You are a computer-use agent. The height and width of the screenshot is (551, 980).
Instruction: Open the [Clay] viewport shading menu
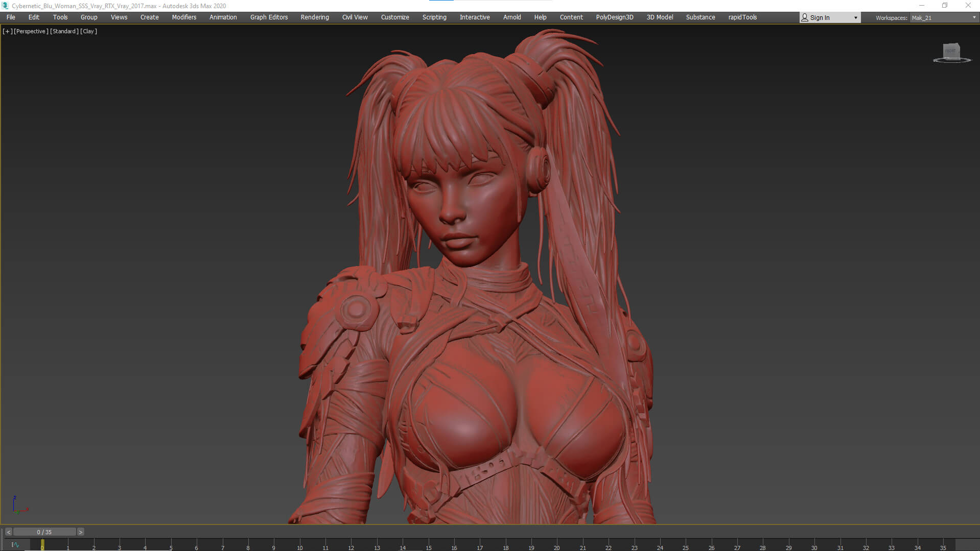(88, 31)
